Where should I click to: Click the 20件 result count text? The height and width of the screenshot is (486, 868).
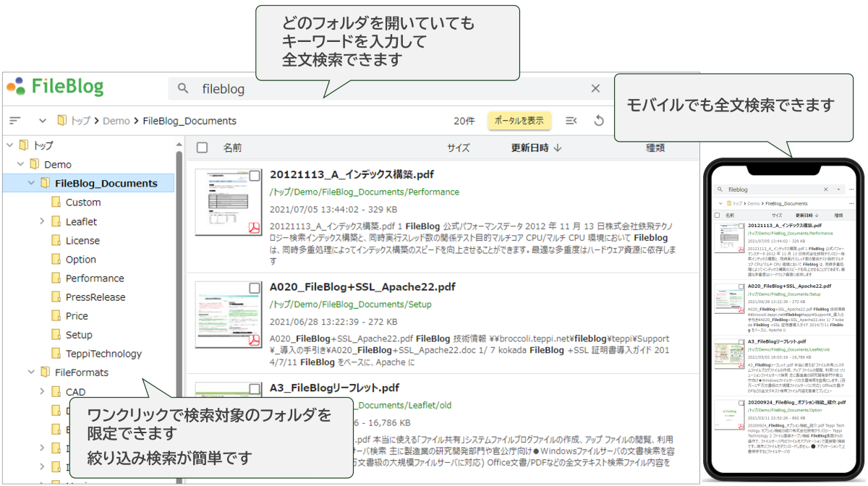(x=464, y=121)
